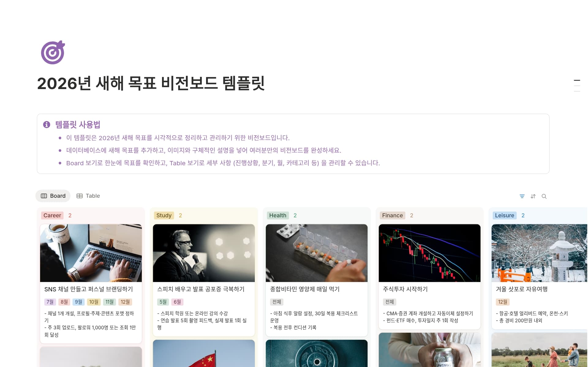Viewport: 588px width, 367px height.
Task: Select the Study column label
Action: [164, 215]
